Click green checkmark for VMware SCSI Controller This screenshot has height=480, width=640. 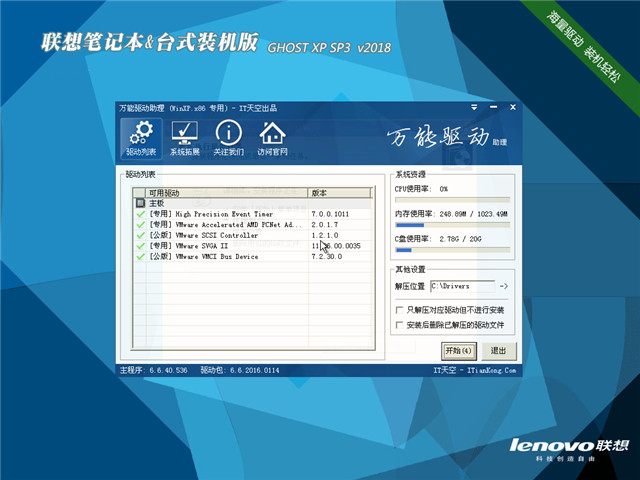140,235
